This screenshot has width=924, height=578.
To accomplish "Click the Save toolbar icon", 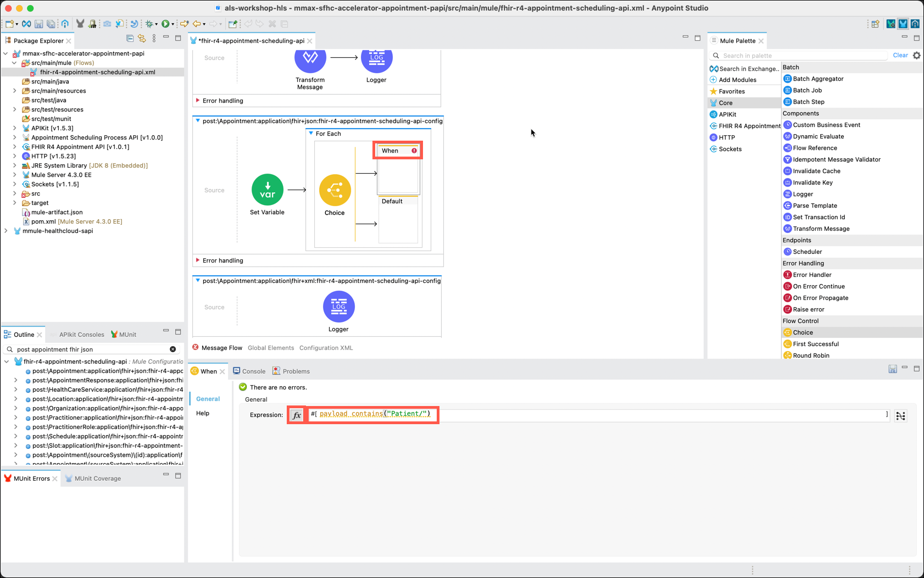I will click(x=38, y=24).
